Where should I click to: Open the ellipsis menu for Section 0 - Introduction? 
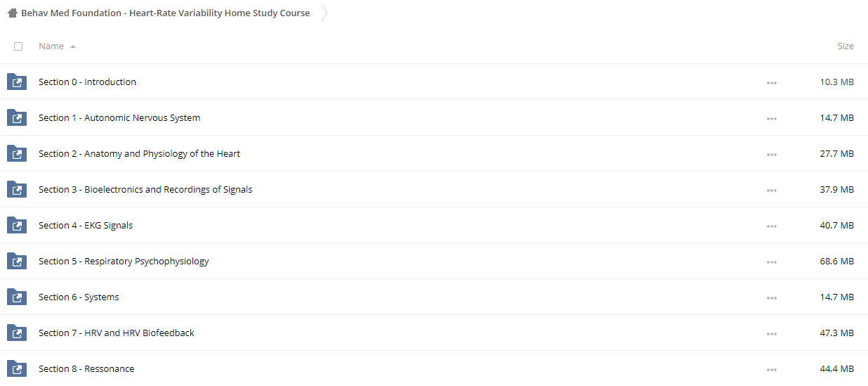[772, 82]
